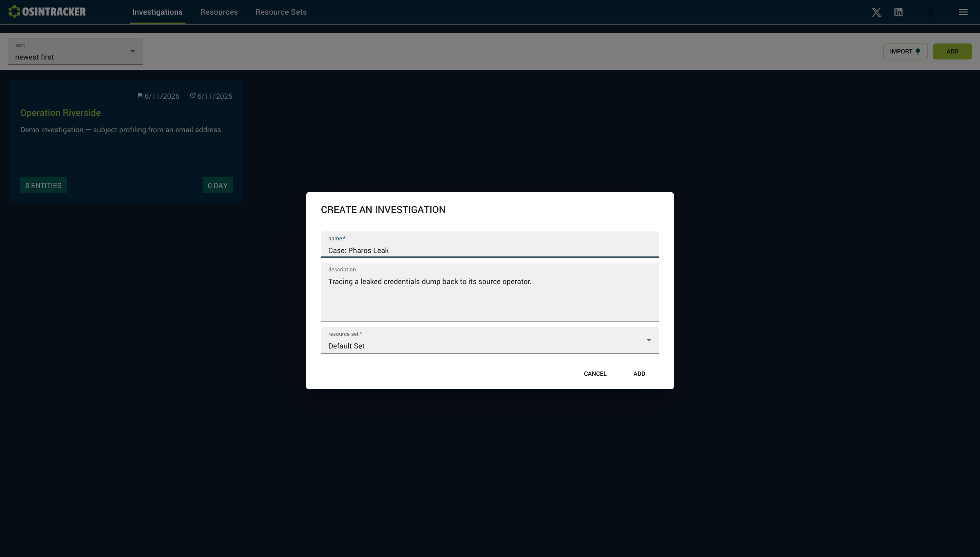Confirm dialog with the ADD button
980x557 pixels.
click(x=639, y=374)
